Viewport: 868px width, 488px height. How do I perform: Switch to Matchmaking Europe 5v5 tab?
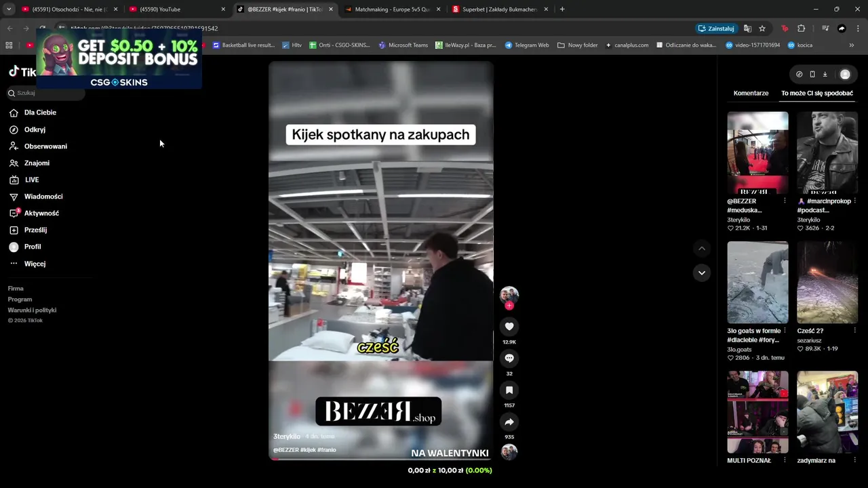(393, 9)
